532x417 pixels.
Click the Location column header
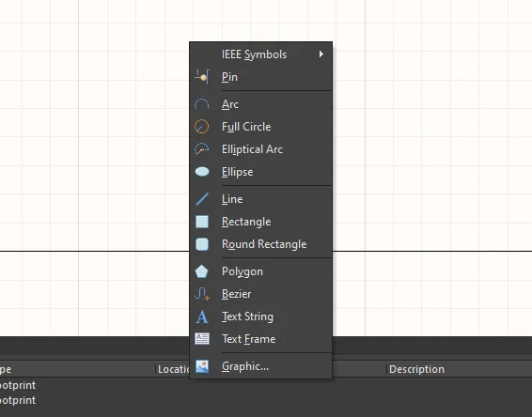click(x=173, y=369)
